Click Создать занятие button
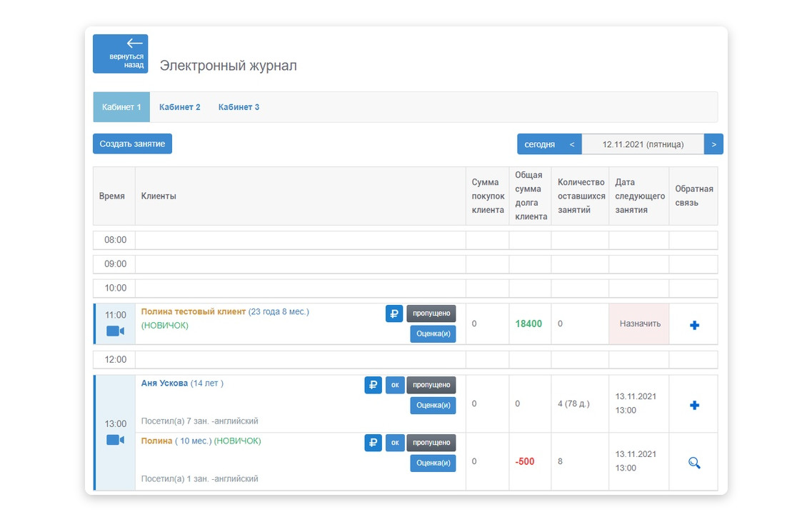The height and width of the screenshot is (522, 812). (x=132, y=144)
